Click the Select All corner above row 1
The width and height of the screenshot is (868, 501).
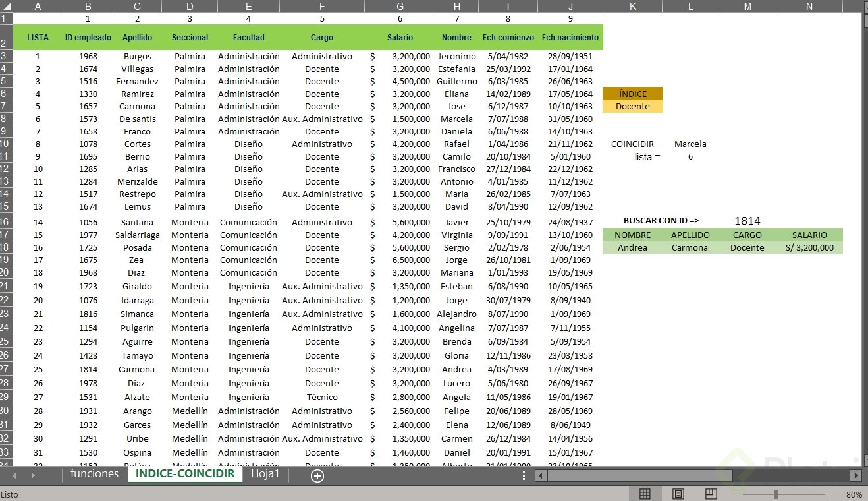click(6, 5)
